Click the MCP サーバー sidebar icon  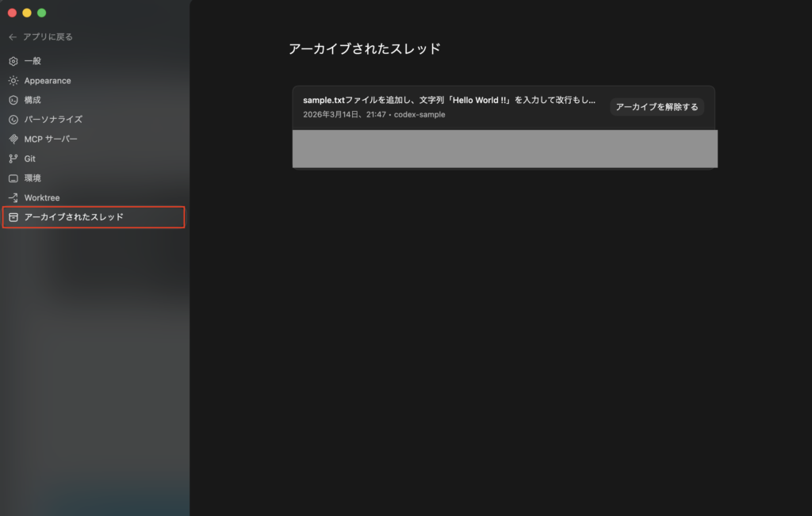[13, 139]
